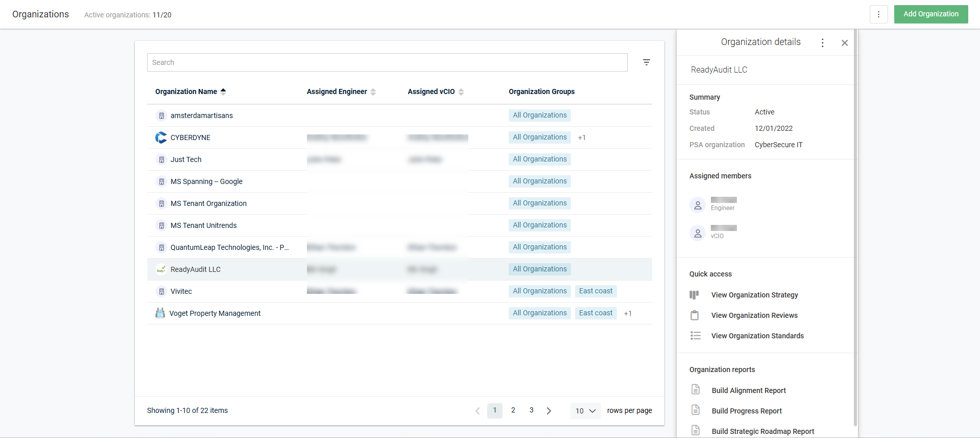
Task: Click the Voget Property Management building icon
Action: pyautogui.click(x=160, y=313)
